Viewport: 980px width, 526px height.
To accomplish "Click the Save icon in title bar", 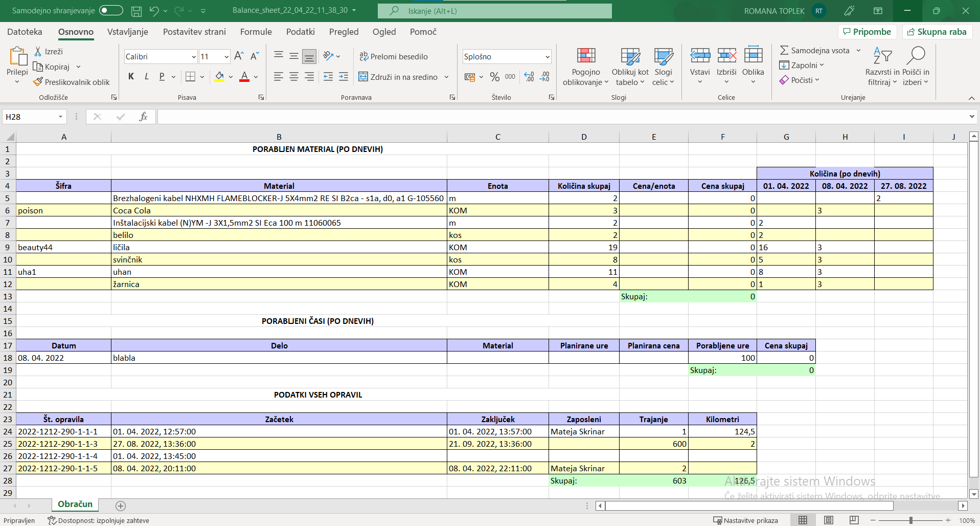I will [136, 11].
